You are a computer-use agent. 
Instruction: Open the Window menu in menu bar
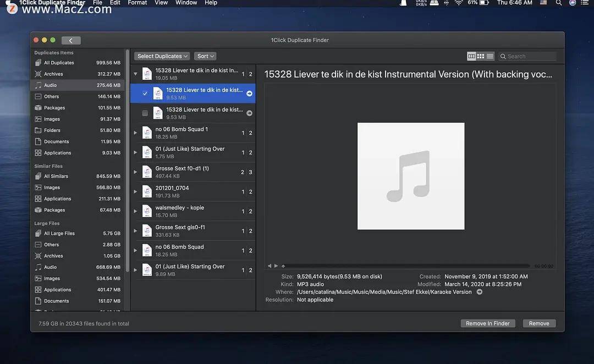[186, 3]
